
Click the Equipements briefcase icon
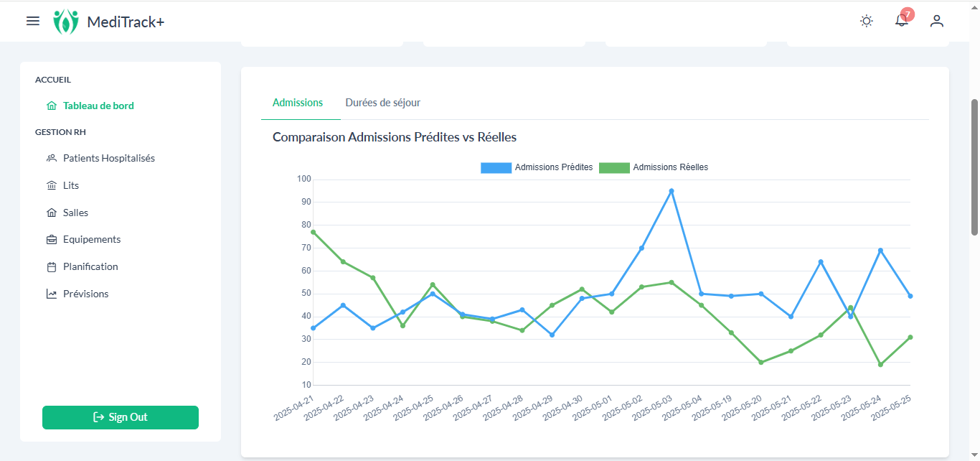pos(51,240)
